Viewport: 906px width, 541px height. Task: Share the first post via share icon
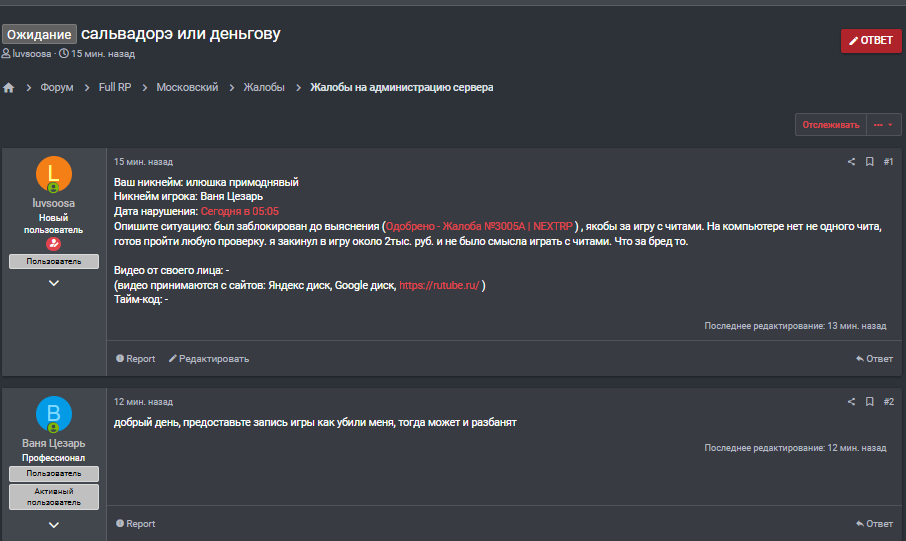click(852, 162)
